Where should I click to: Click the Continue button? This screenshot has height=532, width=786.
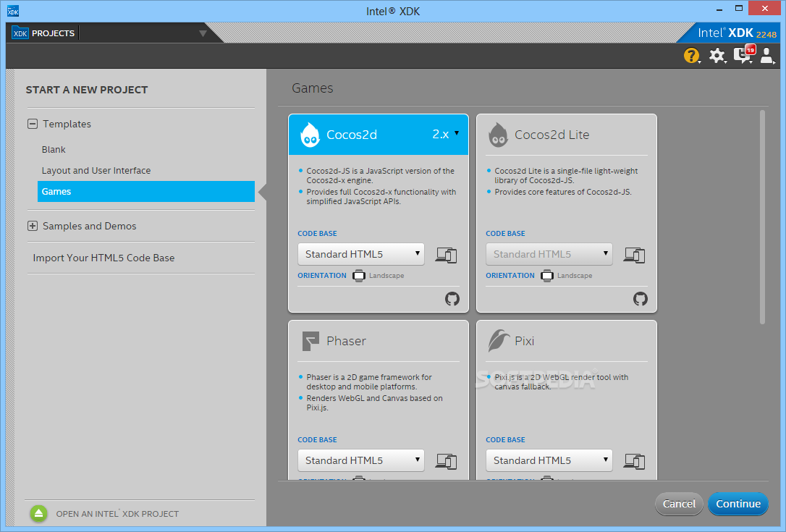click(x=738, y=504)
